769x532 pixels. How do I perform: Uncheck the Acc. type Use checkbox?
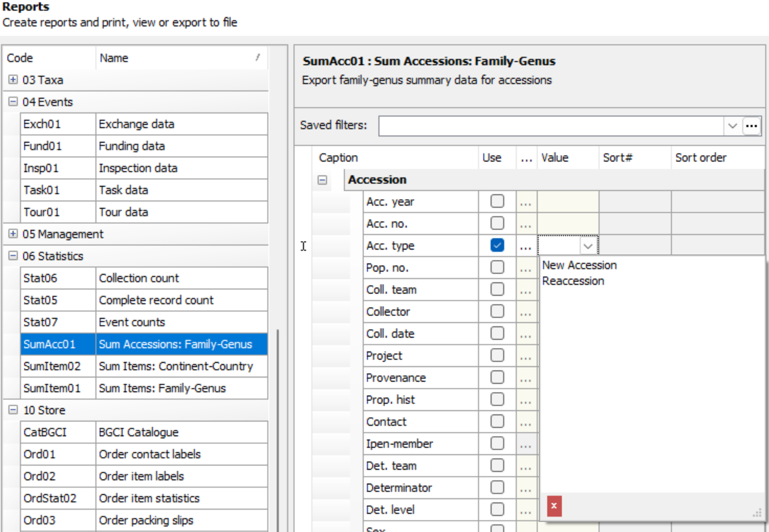(497, 245)
